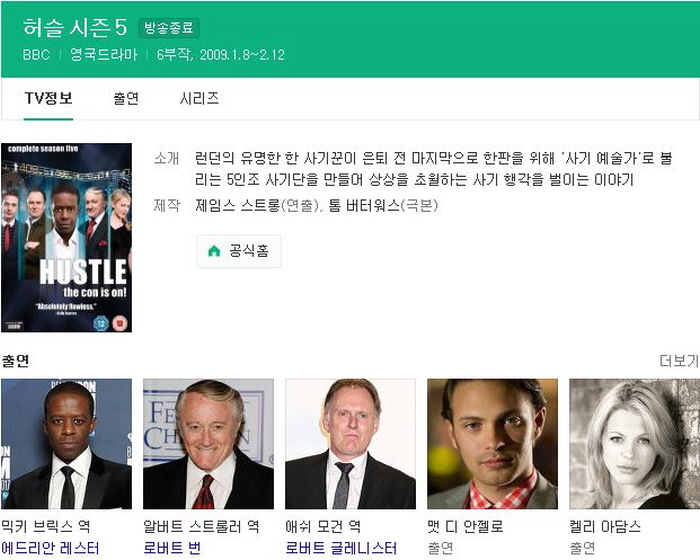Select the 시리즈 tab
The width and height of the screenshot is (700, 560).
(x=199, y=98)
